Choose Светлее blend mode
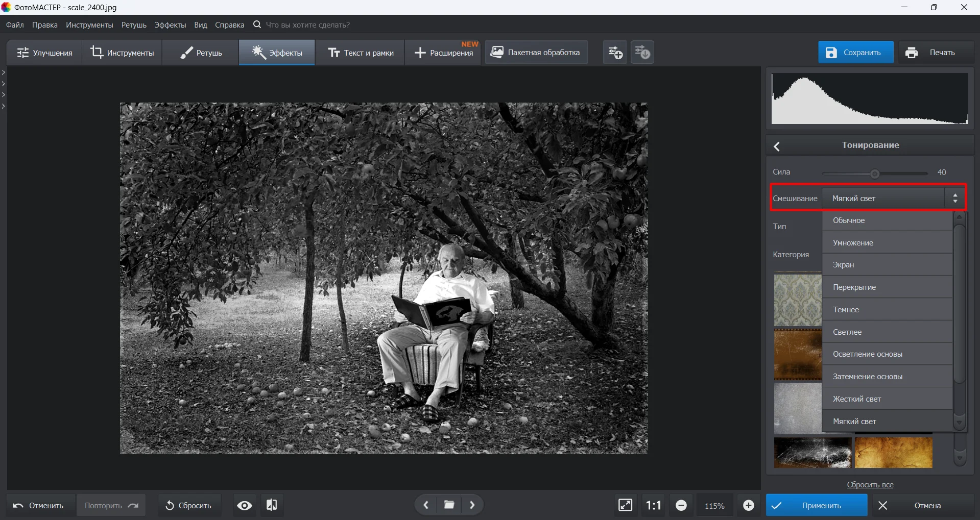980x520 pixels. point(887,332)
